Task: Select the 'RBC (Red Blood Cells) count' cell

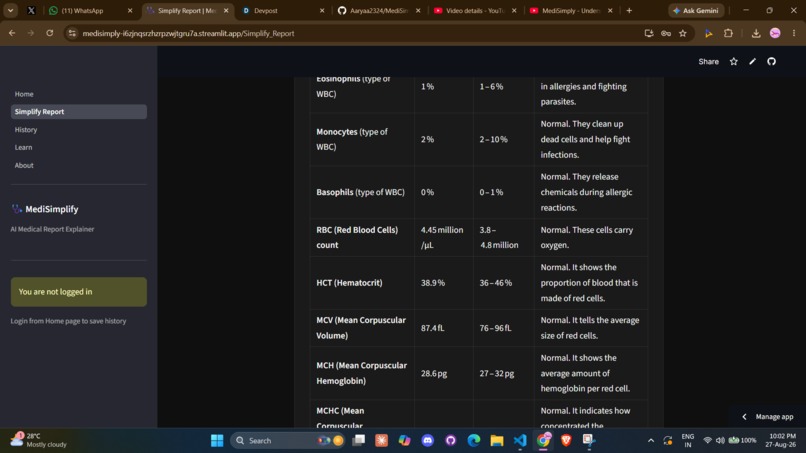Action: point(362,238)
